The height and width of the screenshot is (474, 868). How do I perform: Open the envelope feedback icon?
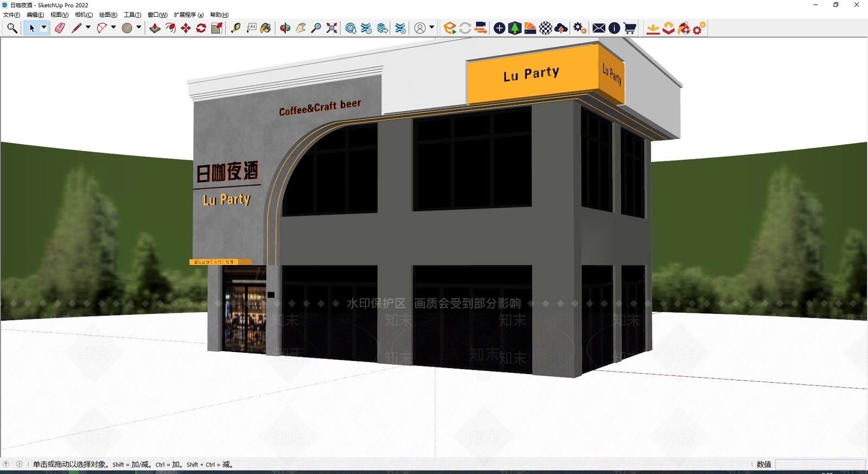(x=599, y=28)
